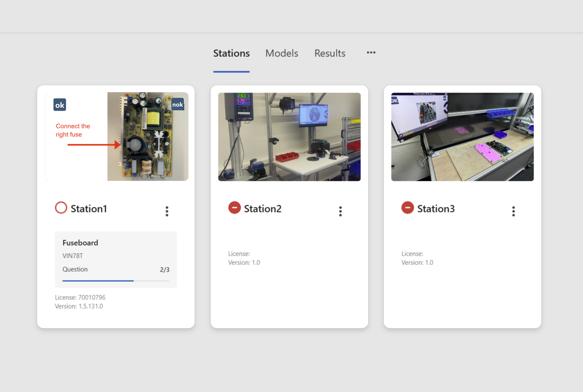This screenshot has width=583, height=392.
Task: Click Station2 red minus status icon
Action: pyautogui.click(x=234, y=208)
